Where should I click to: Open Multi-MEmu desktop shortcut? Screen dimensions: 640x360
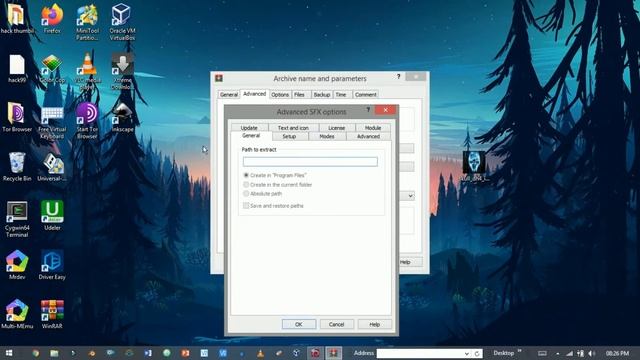click(x=17, y=314)
